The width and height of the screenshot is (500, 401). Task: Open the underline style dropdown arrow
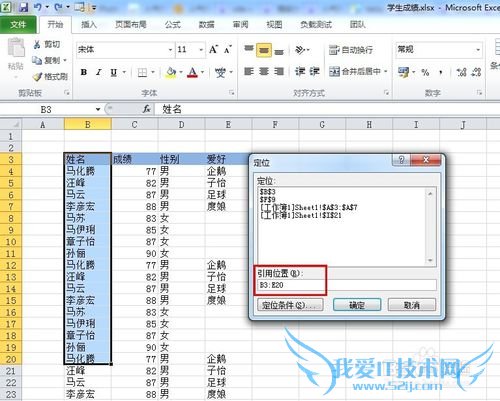pos(124,72)
